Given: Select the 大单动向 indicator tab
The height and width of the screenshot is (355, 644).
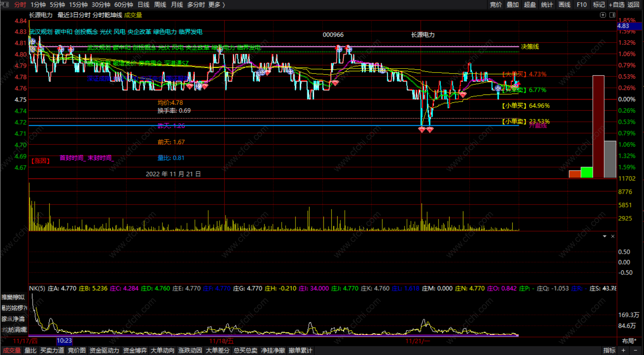Looking at the screenshot, I should pyautogui.click(x=162, y=350).
